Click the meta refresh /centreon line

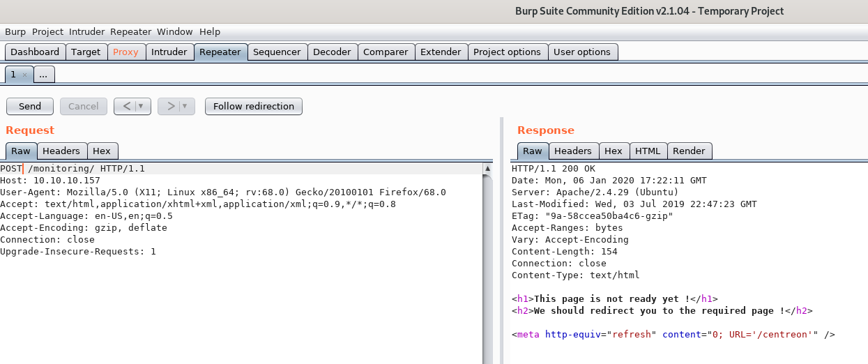673,335
